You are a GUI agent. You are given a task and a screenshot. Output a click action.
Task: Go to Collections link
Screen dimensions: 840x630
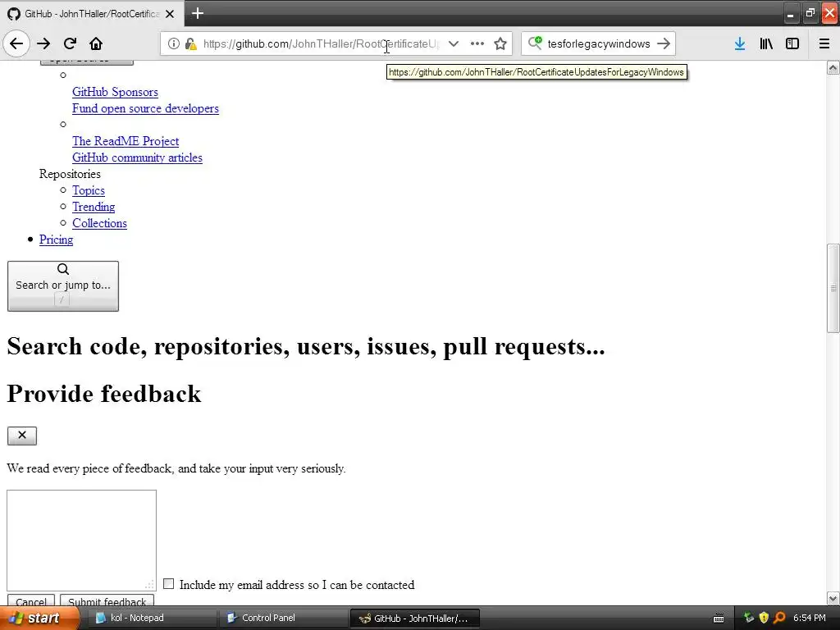tap(99, 223)
